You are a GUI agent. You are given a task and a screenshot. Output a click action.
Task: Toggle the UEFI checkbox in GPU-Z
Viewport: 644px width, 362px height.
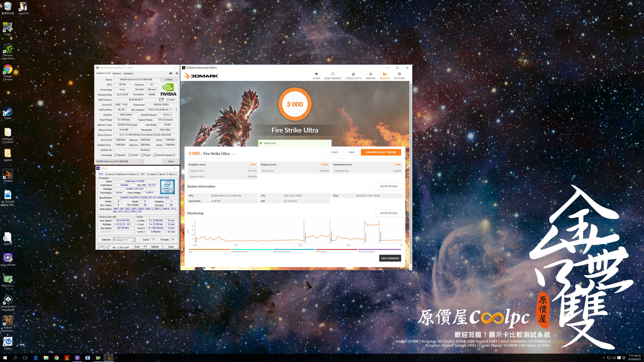coord(168,100)
